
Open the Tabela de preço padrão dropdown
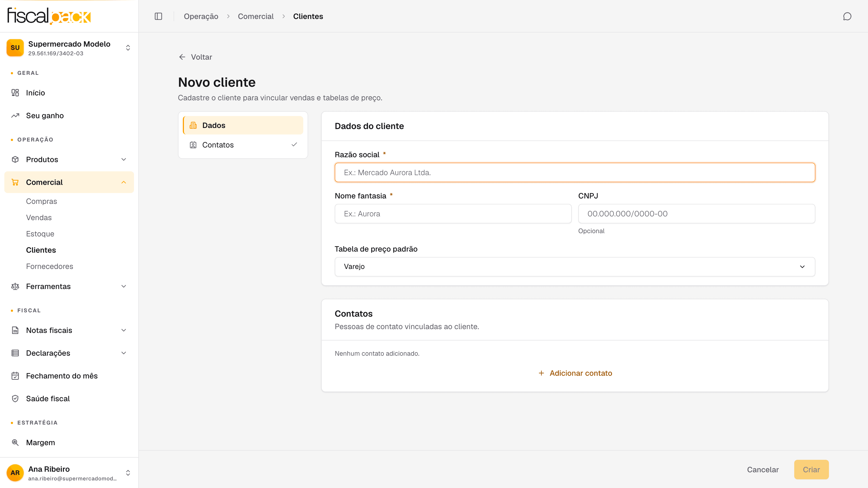(x=575, y=267)
